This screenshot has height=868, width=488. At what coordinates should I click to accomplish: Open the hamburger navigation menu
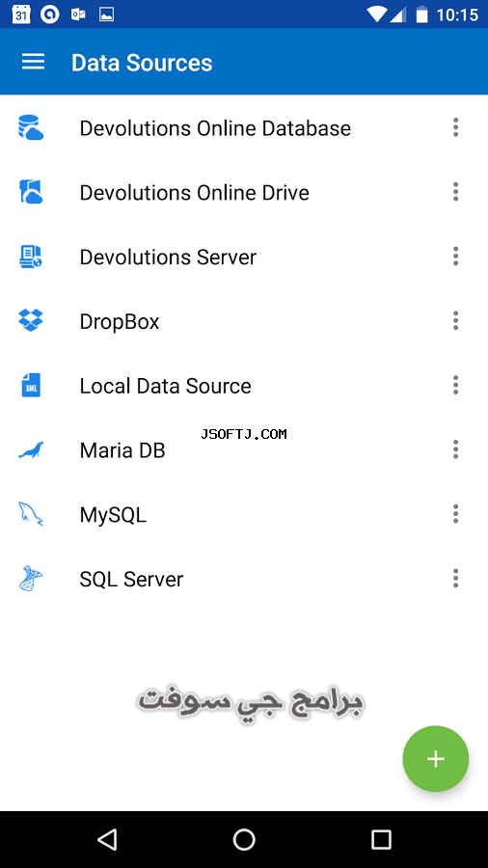pyautogui.click(x=33, y=62)
